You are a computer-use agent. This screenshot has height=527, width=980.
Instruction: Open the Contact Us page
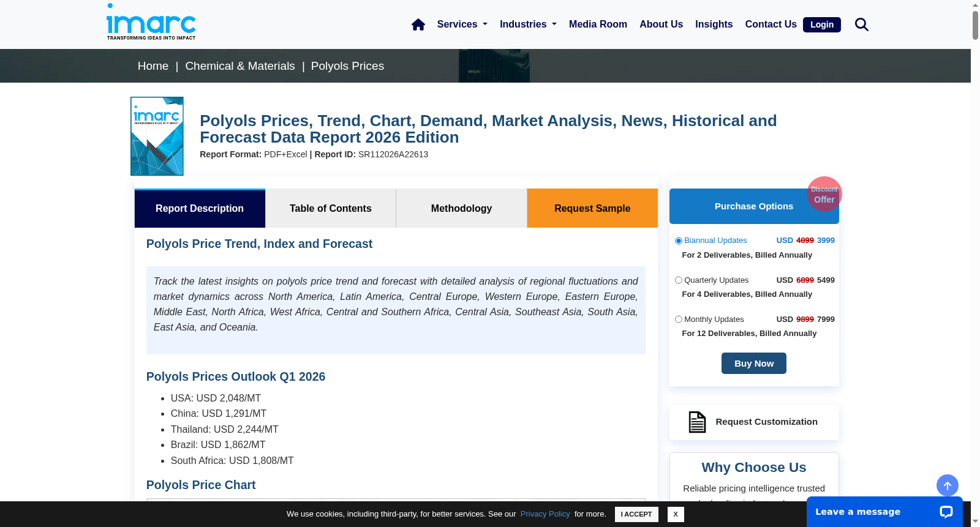coord(771,24)
